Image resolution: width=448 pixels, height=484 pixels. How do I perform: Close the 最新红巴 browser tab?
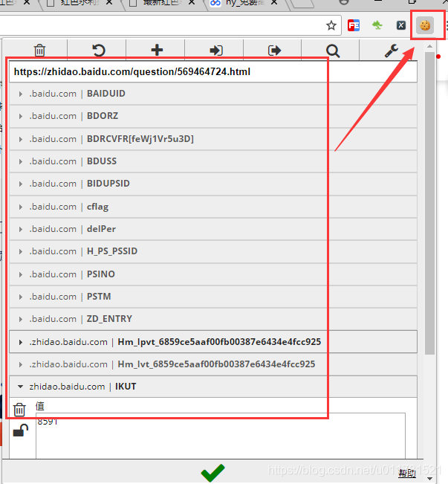click(191, 3)
